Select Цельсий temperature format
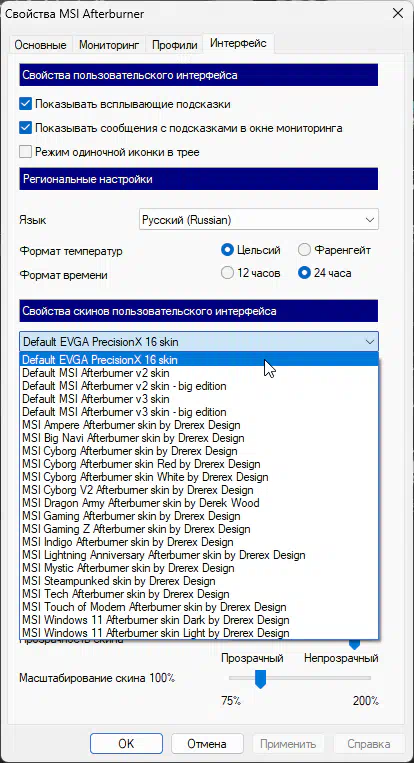Screen dimensions: 414x763 click(x=251, y=251)
